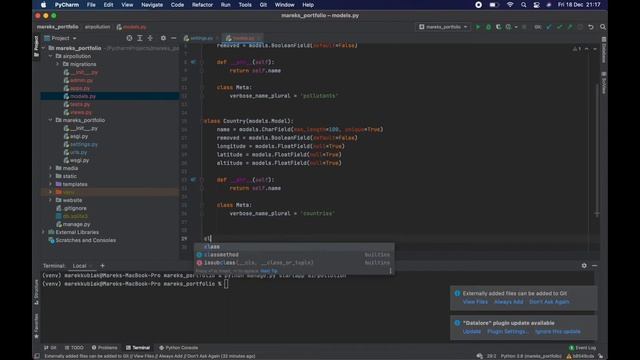Image resolution: width=640 pixels, height=360 pixels.
Task: Click the Wi-Fi status icon
Action: tap(510, 5)
